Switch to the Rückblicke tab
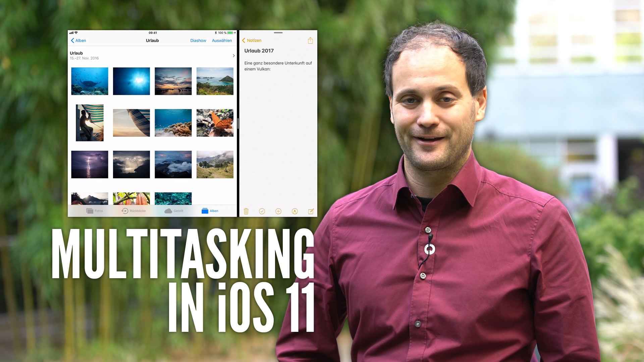The image size is (644, 362). [x=133, y=211]
